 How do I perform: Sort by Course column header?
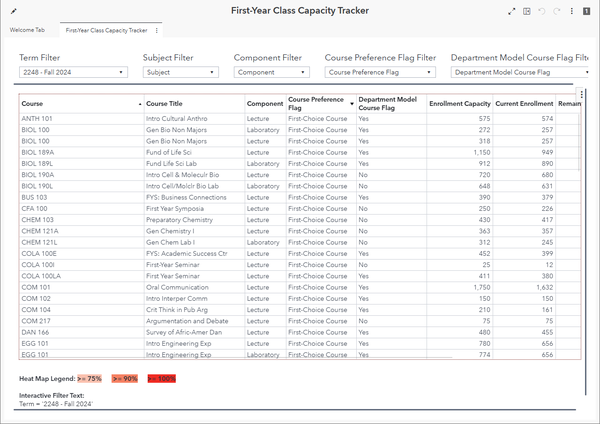pos(82,104)
